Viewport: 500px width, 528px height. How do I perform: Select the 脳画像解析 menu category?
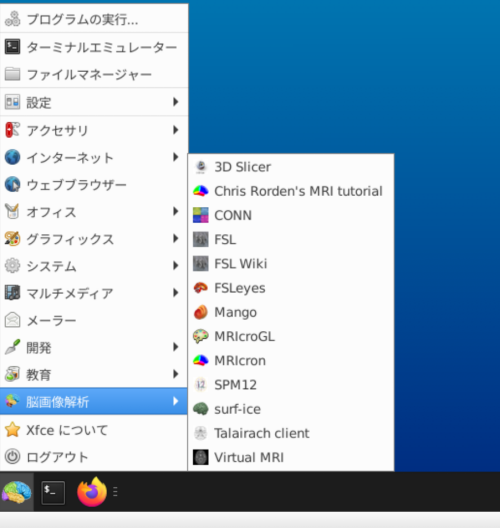(94, 401)
